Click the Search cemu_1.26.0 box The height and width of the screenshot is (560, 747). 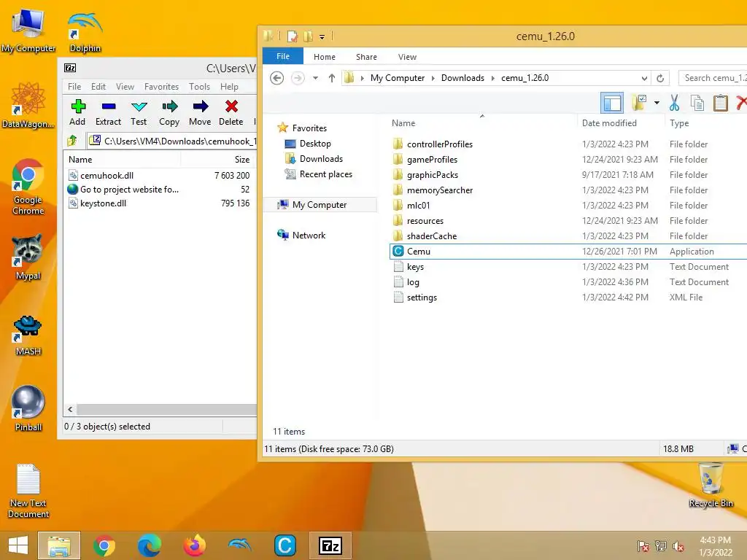713,78
